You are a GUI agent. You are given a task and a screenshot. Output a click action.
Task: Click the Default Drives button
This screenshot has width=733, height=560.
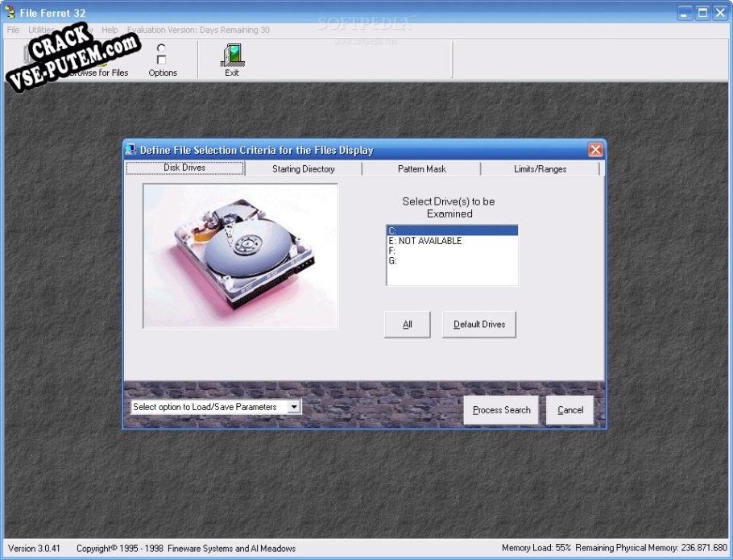point(479,325)
